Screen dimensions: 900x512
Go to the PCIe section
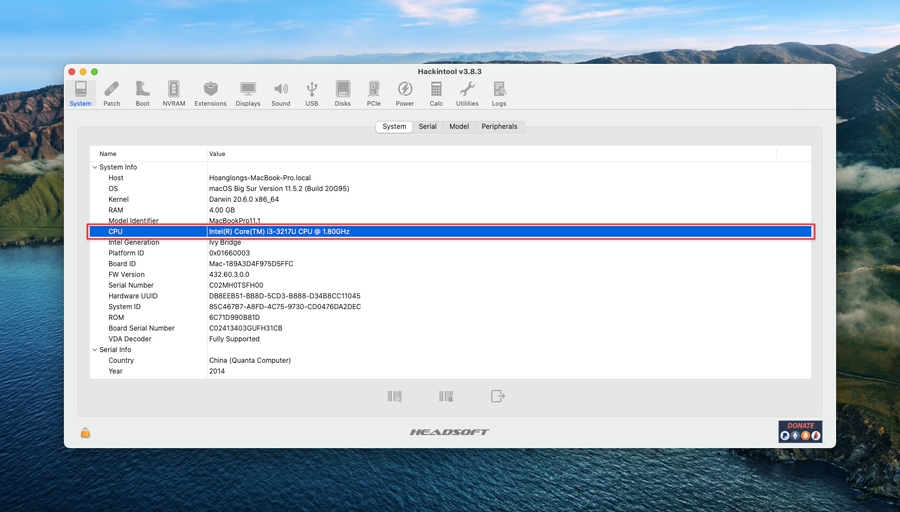pos(373,93)
